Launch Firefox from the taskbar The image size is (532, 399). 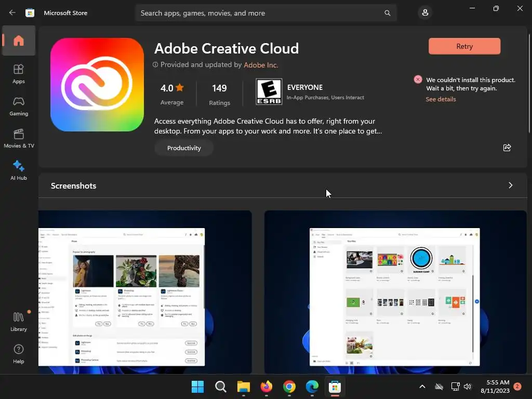pos(267,387)
